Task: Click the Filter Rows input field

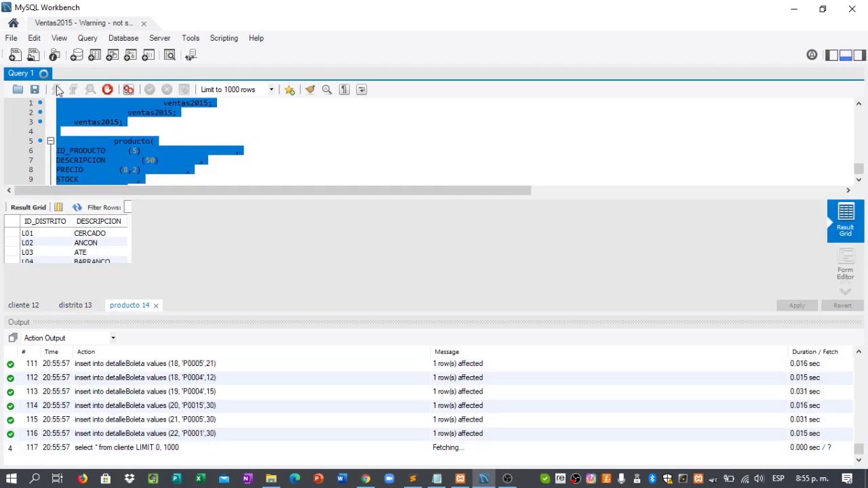Action: pyautogui.click(x=127, y=207)
